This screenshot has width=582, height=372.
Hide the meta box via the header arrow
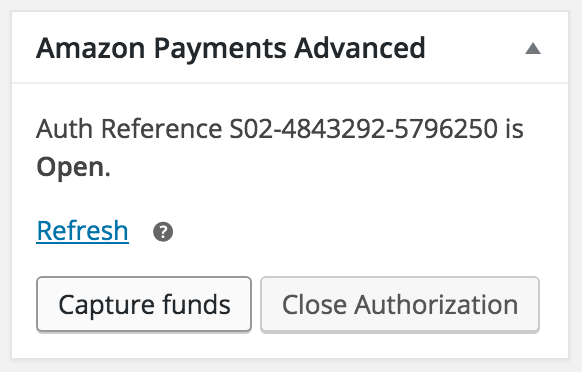pos(533,48)
